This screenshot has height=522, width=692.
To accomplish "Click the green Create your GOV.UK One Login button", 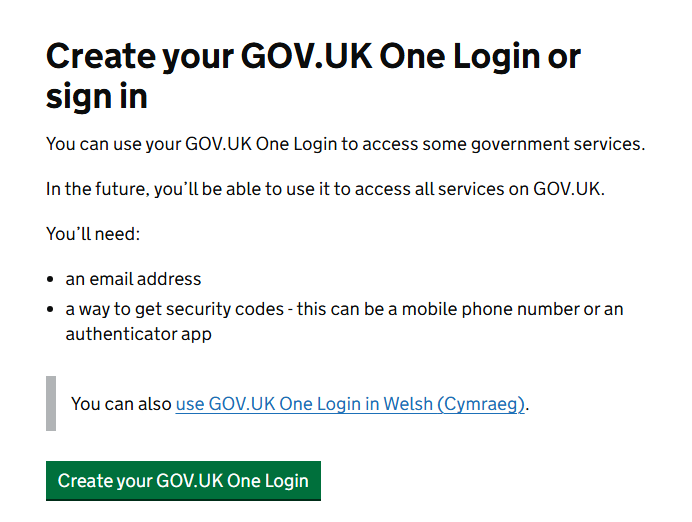I will coord(183,481).
